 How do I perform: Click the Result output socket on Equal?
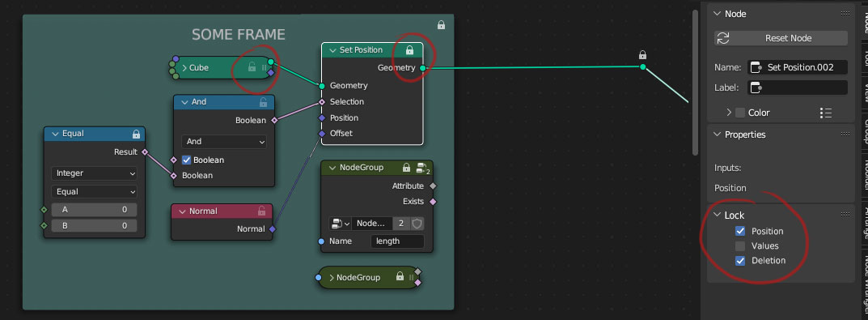tap(145, 152)
